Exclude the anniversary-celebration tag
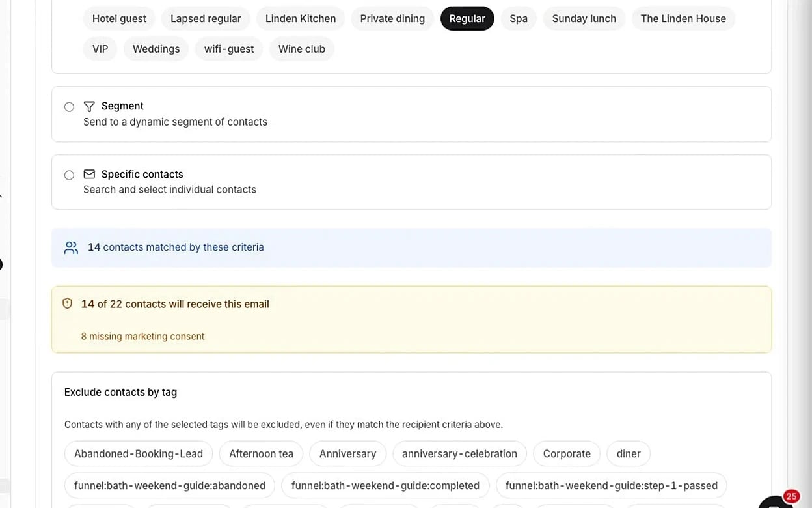This screenshot has height=508, width=812. [x=459, y=453]
